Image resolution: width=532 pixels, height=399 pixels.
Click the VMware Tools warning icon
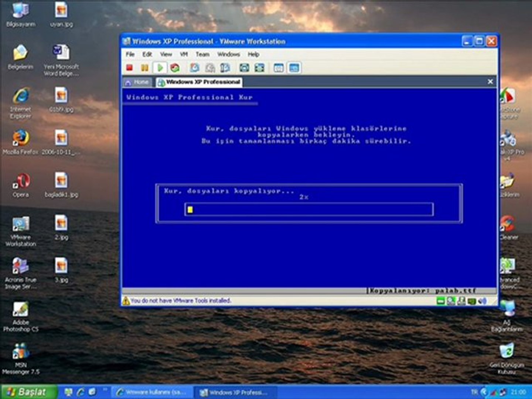[126, 301]
